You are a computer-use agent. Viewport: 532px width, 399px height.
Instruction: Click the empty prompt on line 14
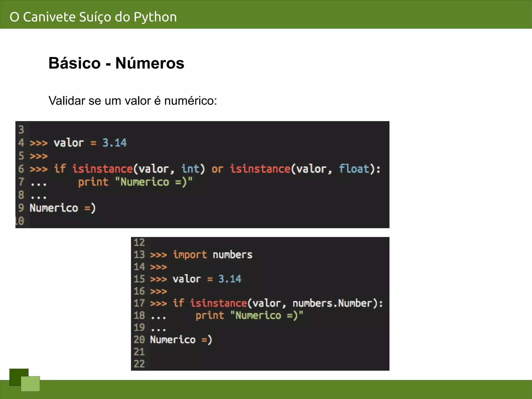tap(158, 267)
